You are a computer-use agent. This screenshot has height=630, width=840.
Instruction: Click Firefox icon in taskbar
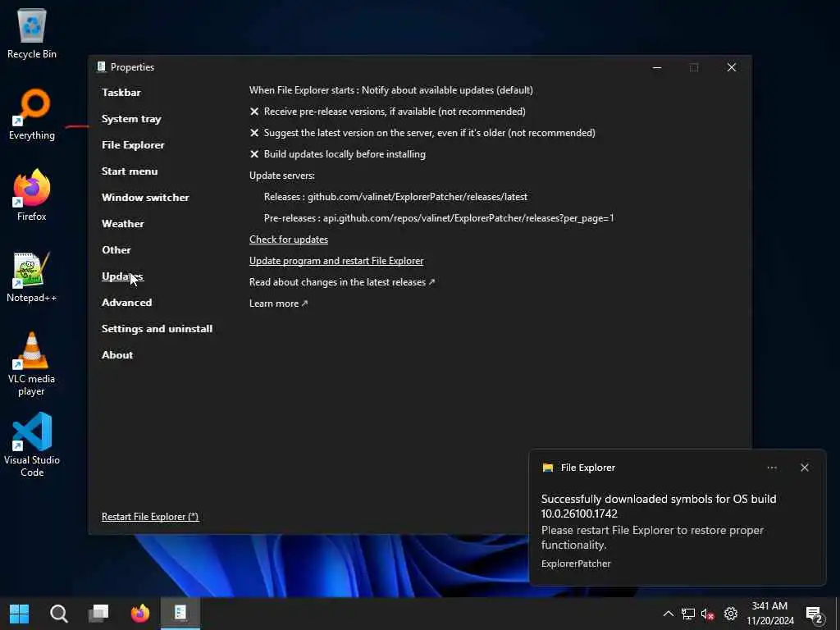pos(140,614)
